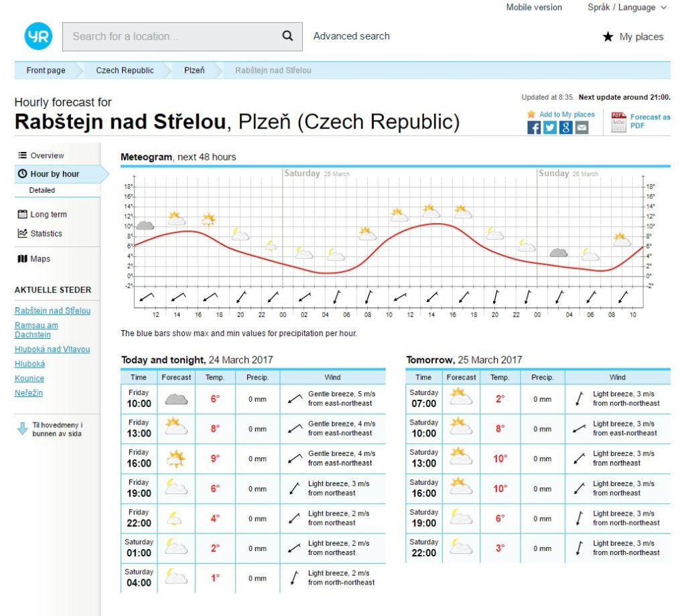Share forecast on Twitter
The image size is (686, 616).
[x=550, y=127]
